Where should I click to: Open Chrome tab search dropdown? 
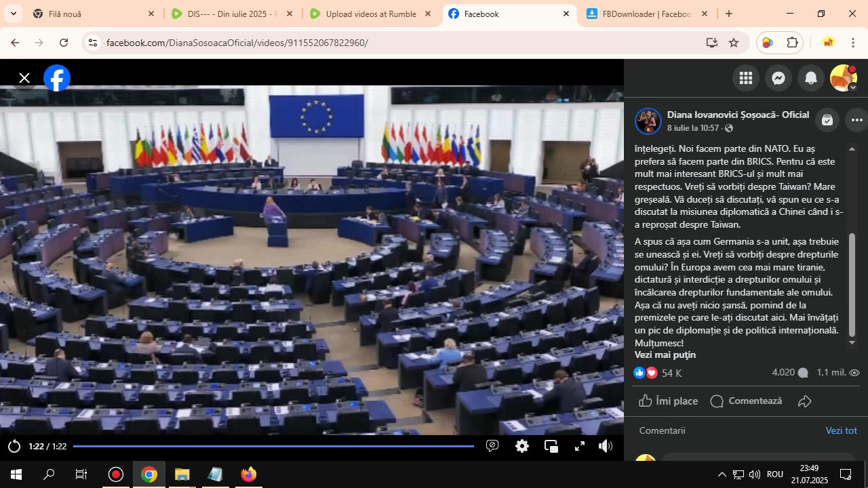[13, 14]
